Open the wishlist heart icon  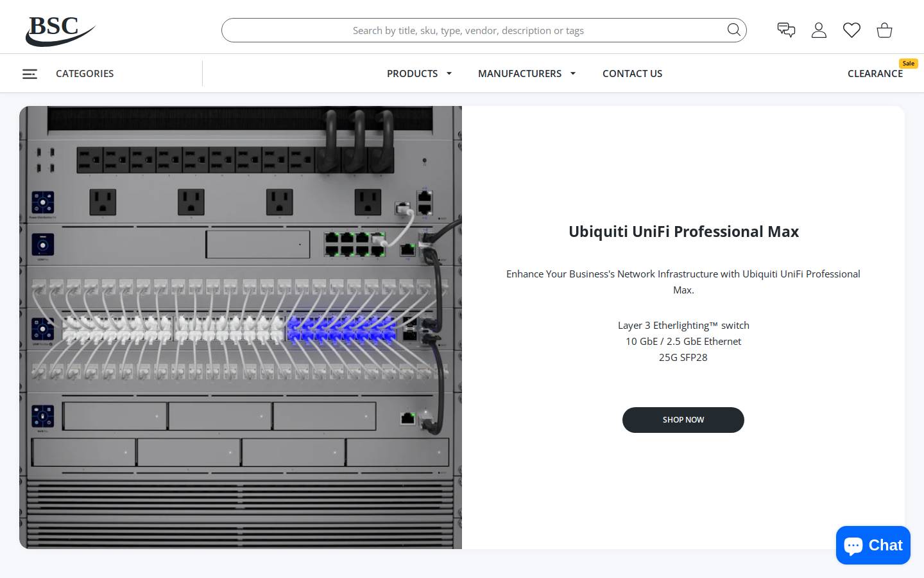coord(851,30)
